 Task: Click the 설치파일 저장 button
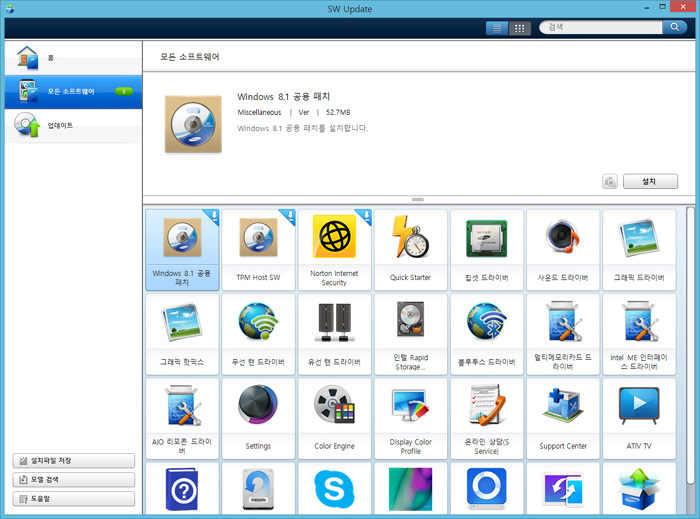tap(74, 461)
